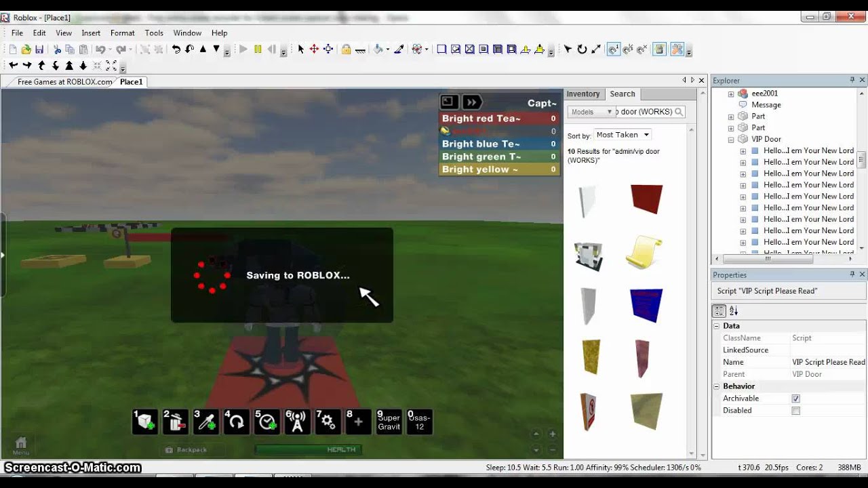Select hotbar slot 5 clock tool
The image size is (868, 488).
(267, 422)
